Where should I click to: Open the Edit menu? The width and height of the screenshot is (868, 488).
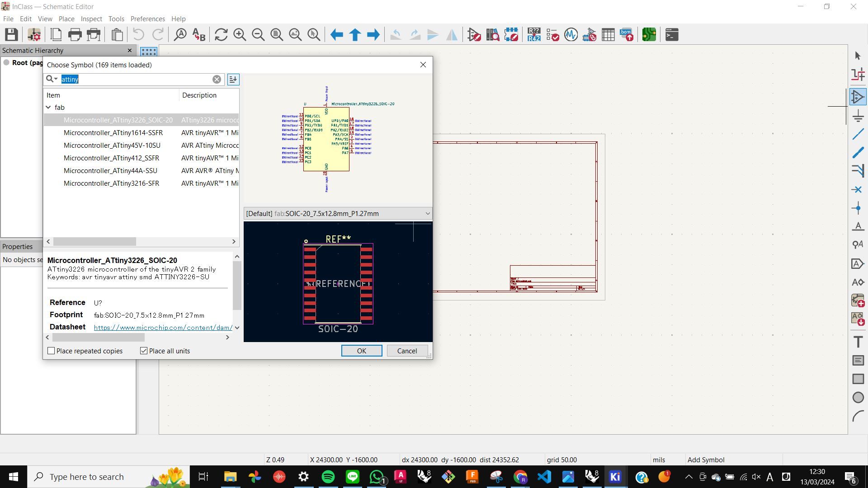25,19
